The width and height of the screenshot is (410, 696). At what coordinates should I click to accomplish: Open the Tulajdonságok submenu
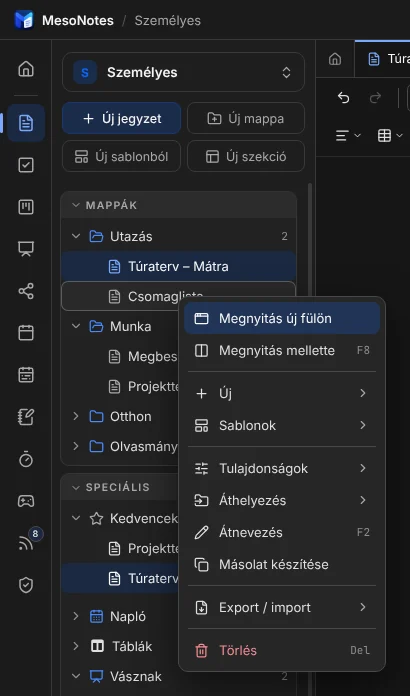[x=282, y=468]
